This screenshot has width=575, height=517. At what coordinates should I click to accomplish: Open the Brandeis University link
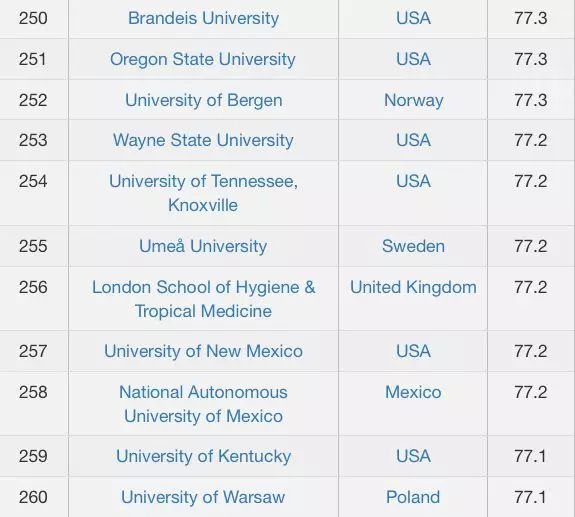coord(204,18)
